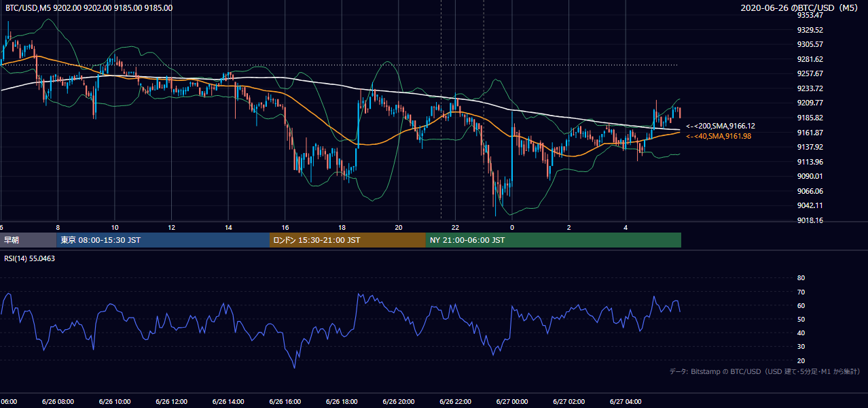Viewport: 868px width, 408px height.
Task: Click the 6/27 00:00 date axis label
Action: click(512, 402)
